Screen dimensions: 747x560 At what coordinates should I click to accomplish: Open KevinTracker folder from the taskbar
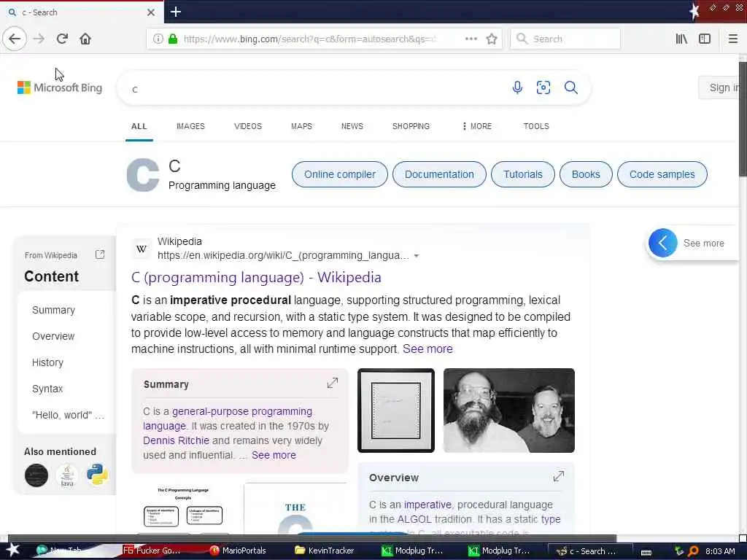[x=325, y=551]
